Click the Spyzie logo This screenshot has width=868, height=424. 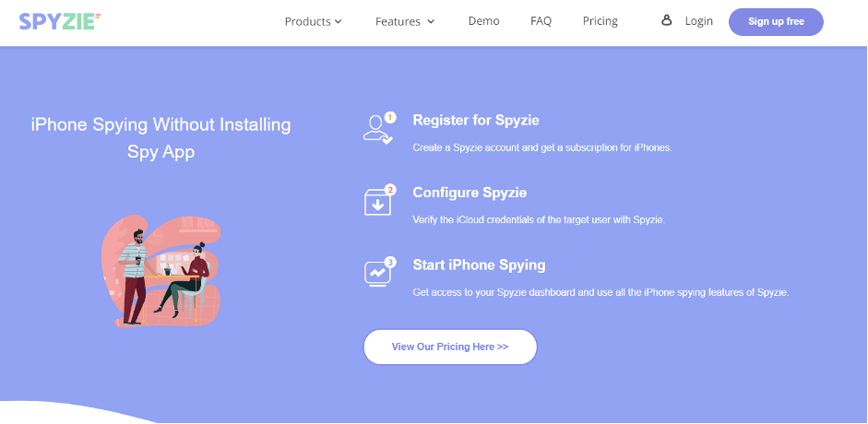(x=60, y=21)
